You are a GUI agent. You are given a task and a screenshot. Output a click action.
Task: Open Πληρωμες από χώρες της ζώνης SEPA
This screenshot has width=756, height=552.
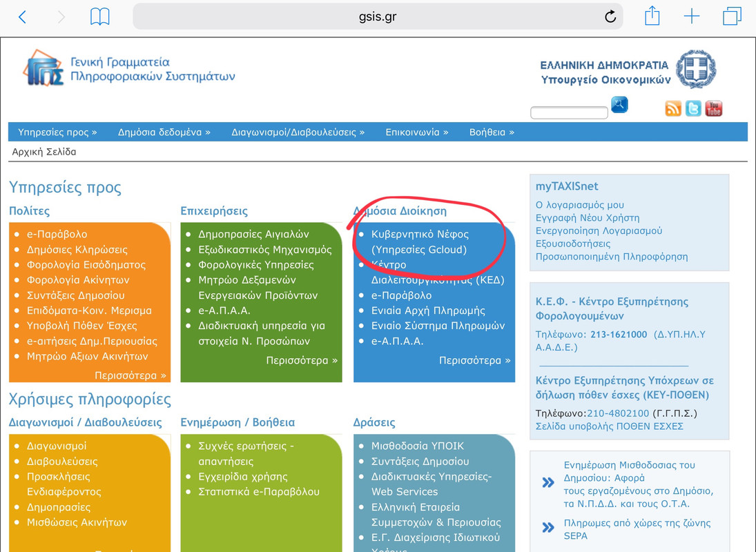tap(637, 529)
